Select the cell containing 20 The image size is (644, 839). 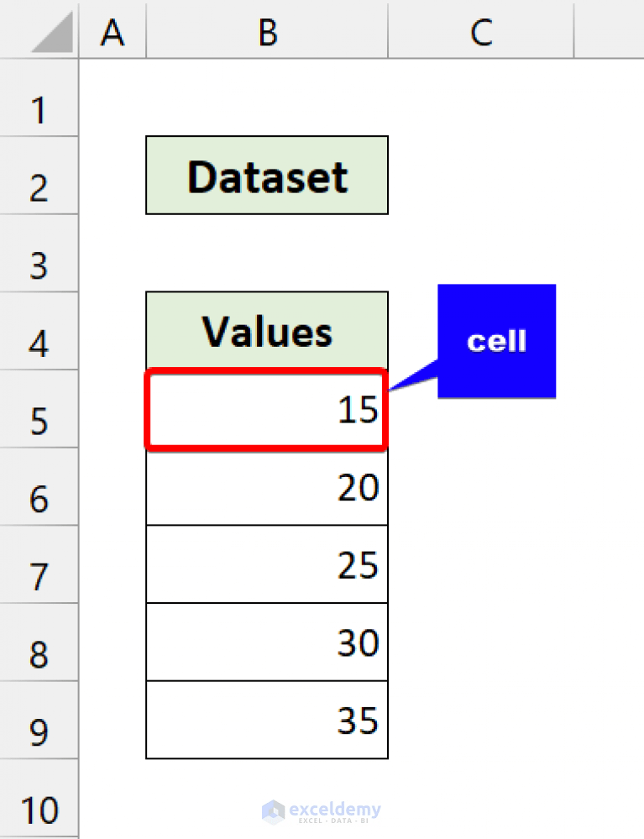click(266, 487)
